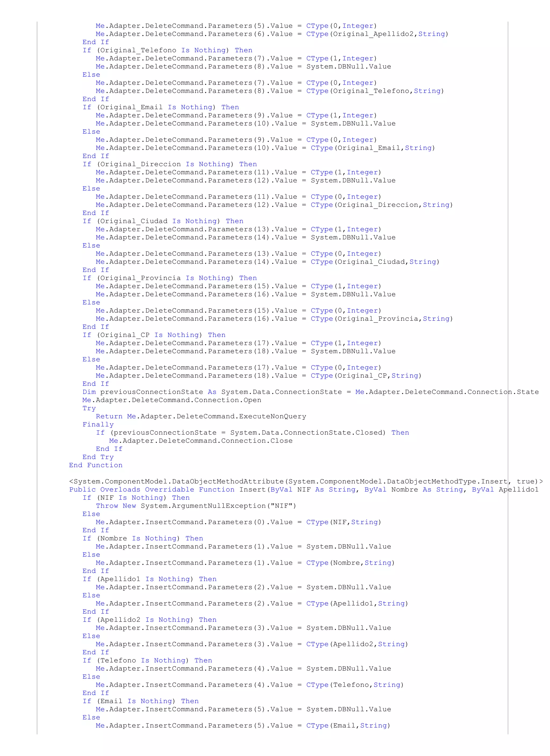Viewport: 550px width, 756px height.
Task: Click "Me.Adapter.DeleteCommand.Connection.Open" line
Action: coord(172,400)
